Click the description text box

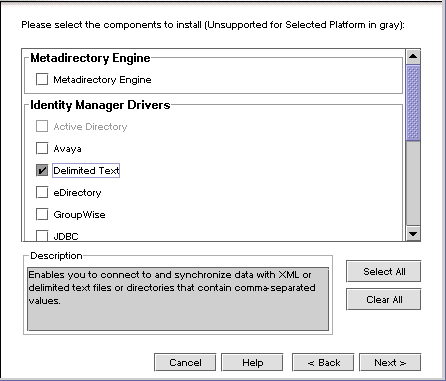tap(178, 299)
